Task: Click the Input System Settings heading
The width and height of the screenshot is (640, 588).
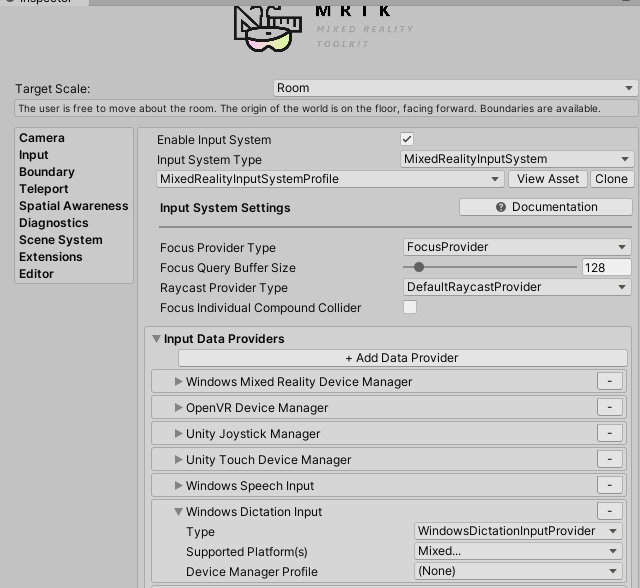Action: pyautogui.click(x=225, y=208)
